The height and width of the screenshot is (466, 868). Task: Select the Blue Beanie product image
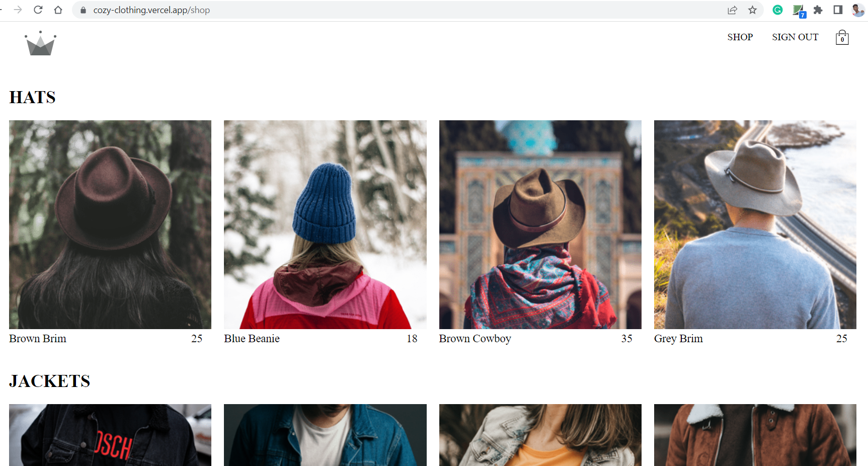click(325, 224)
